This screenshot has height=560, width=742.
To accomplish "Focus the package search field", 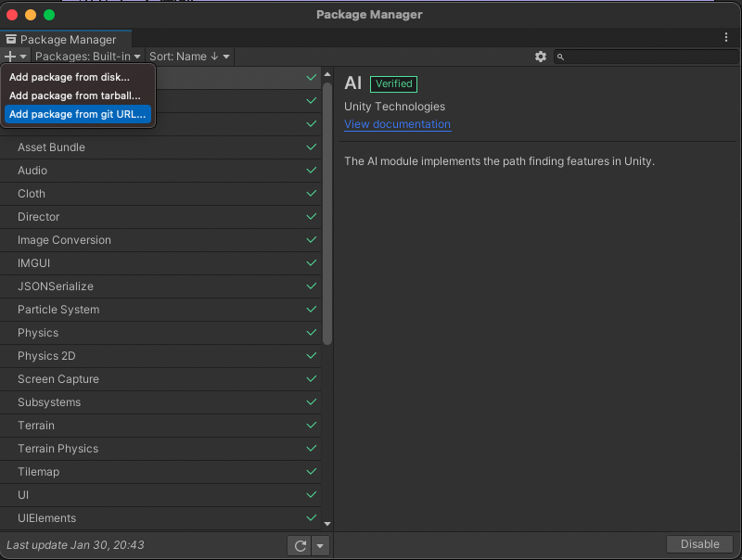I will pyautogui.click(x=646, y=57).
